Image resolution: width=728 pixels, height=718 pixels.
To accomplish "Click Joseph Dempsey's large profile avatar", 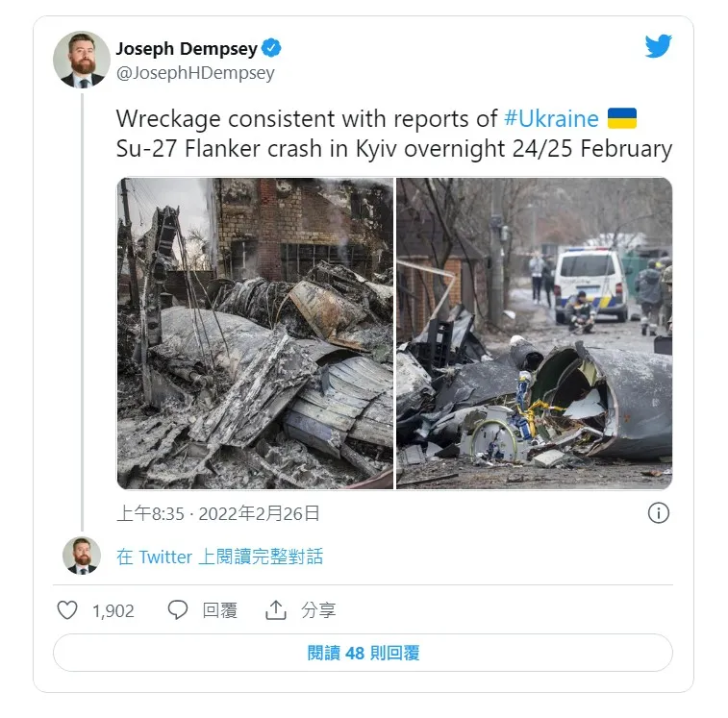I will [x=82, y=60].
